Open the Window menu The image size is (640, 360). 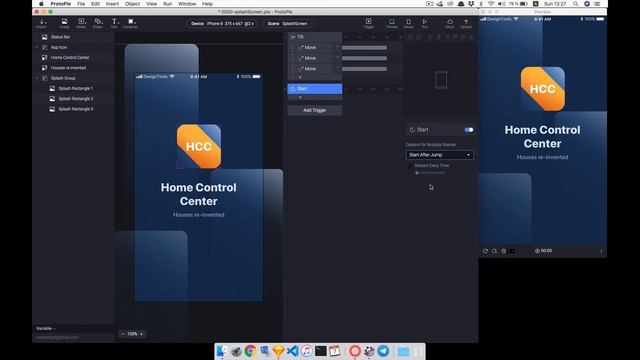(187, 4)
